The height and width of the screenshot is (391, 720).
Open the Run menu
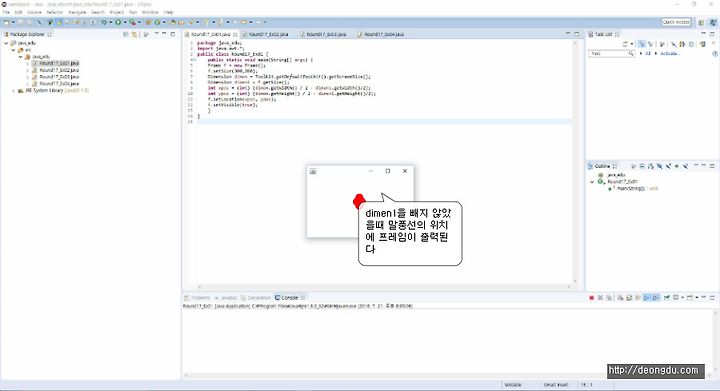click(x=133, y=12)
